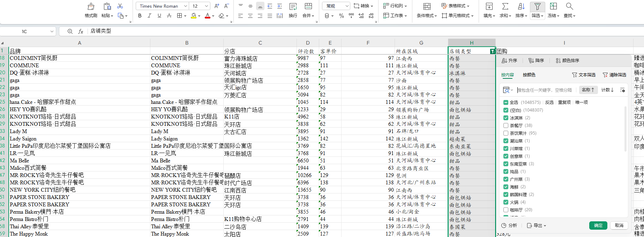Check the 茶饮果汁 checkbox

(x=506, y=133)
